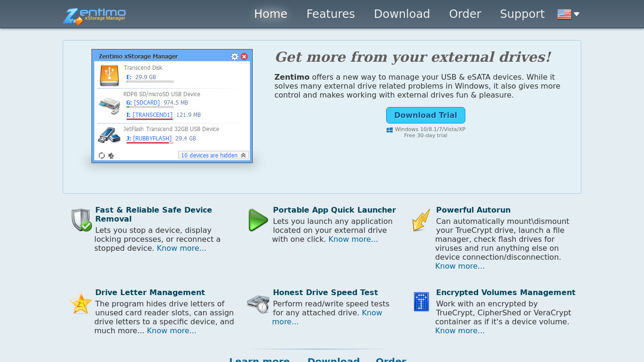Image resolution: width=644 pixels, height=362 pixels.
Task: Click the 'Free 30-day trial' text
Action: 426,136
